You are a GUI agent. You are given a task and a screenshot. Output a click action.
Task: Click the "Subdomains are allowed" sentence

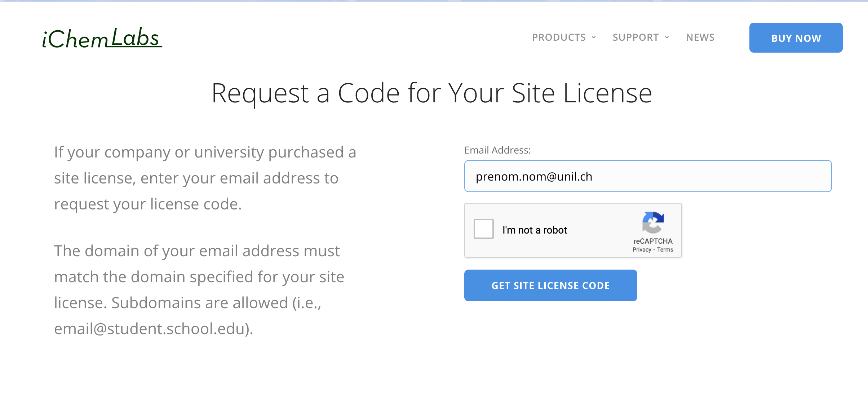click(216, 303)
